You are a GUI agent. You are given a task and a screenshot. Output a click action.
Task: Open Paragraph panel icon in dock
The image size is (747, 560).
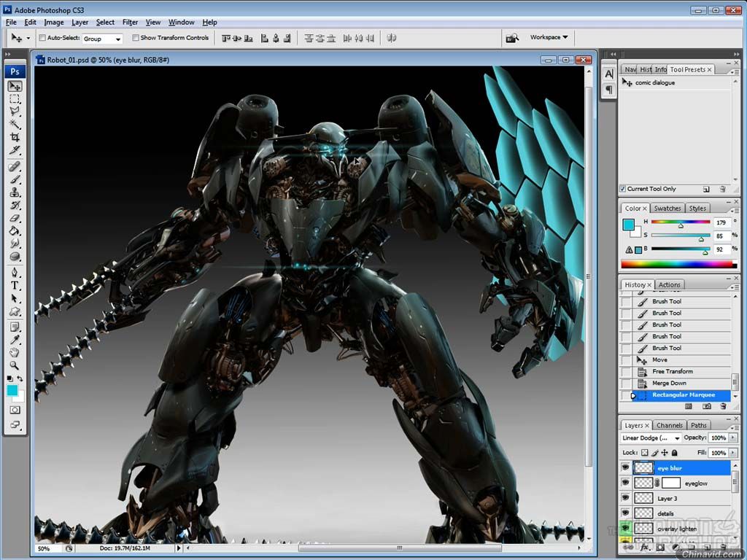tap(609, 89)
